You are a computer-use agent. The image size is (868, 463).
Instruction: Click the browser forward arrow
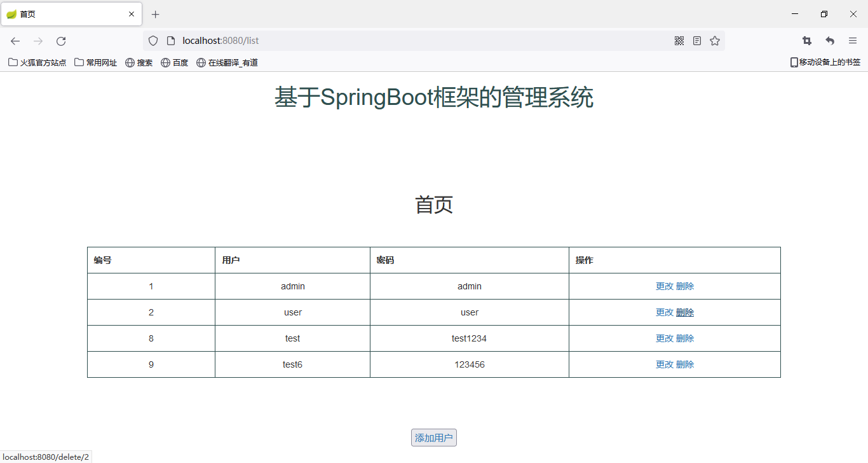[x=38, y=41]
